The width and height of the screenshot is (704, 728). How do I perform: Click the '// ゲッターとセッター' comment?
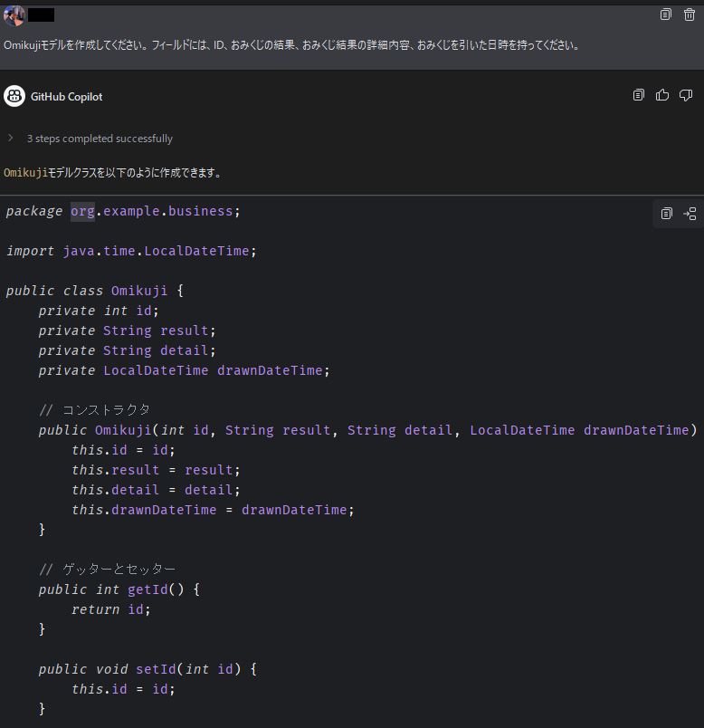(107, 570)
